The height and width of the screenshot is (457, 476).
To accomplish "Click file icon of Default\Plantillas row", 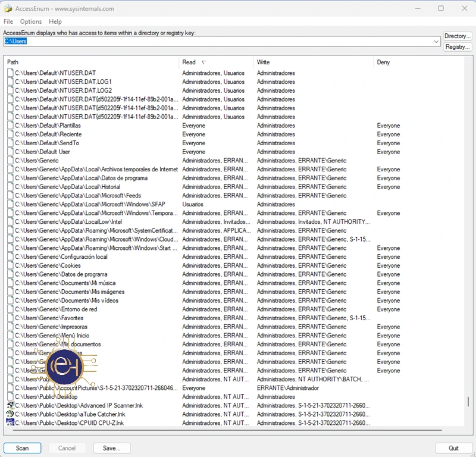I will point(10,126).
